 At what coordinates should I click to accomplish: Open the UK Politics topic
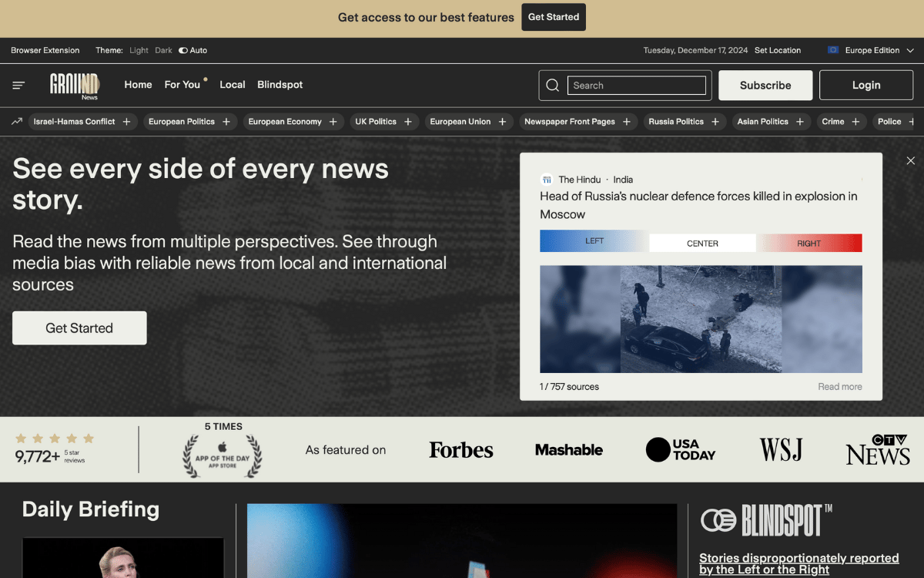click(x=376, y=122)
